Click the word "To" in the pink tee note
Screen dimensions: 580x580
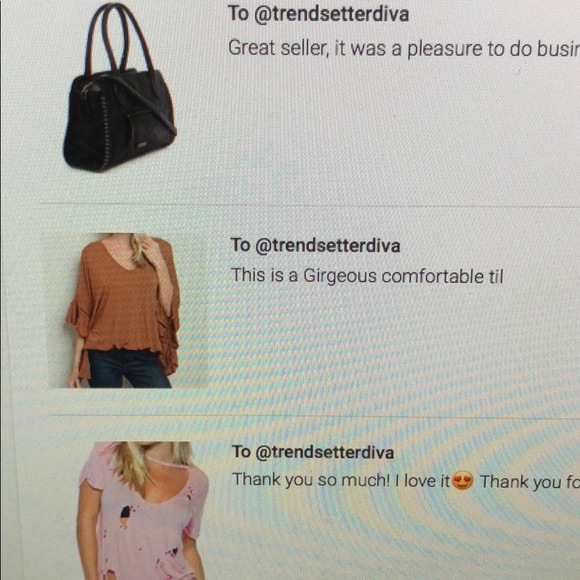click(x=242, y=452)
